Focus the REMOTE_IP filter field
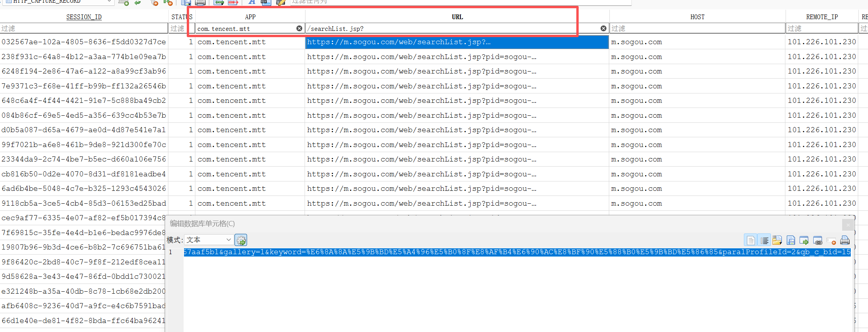This screenshot has height=332, width=868. point(822,29)
